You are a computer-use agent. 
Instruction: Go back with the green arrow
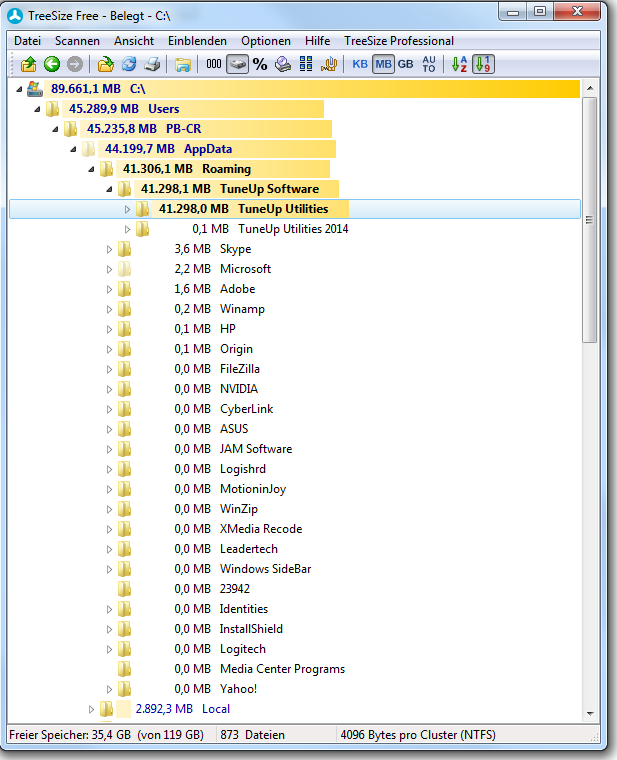(x=52, y=64)
